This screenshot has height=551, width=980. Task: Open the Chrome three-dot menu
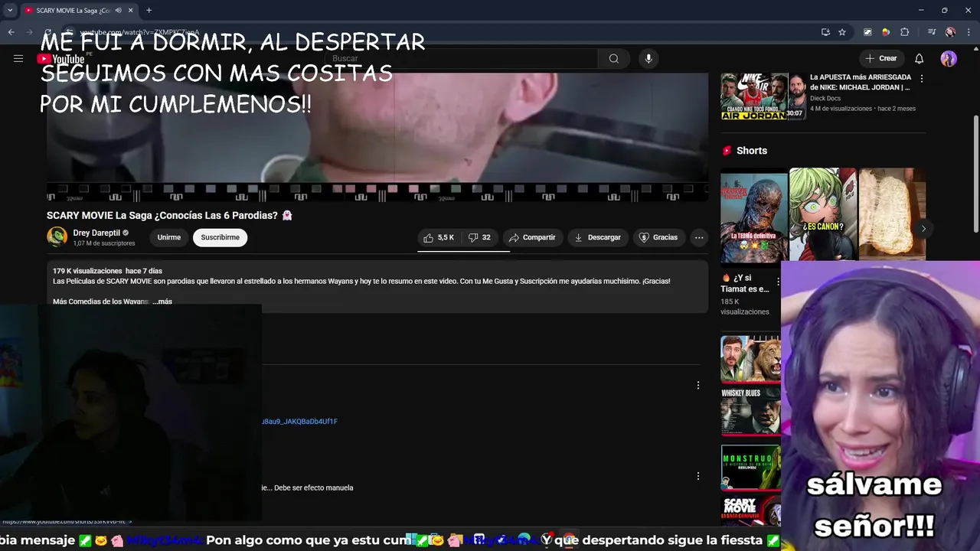click(x=969, y=32)
